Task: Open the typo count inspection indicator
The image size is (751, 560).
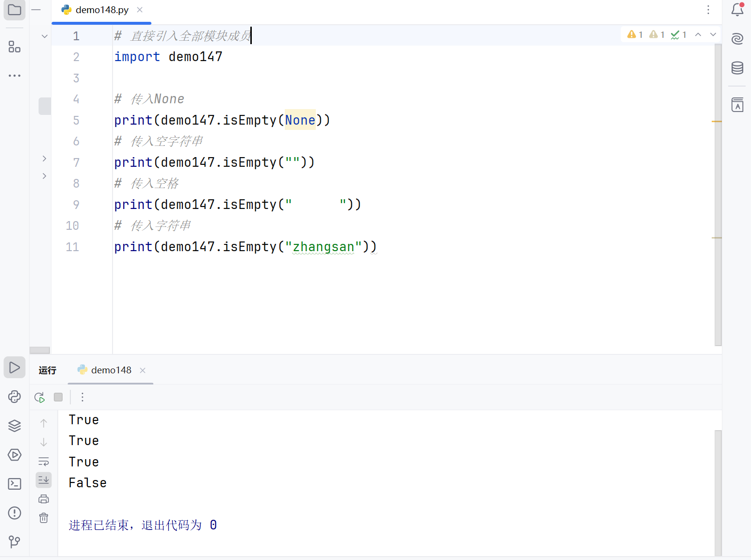Action: click(x=679, y=34)
